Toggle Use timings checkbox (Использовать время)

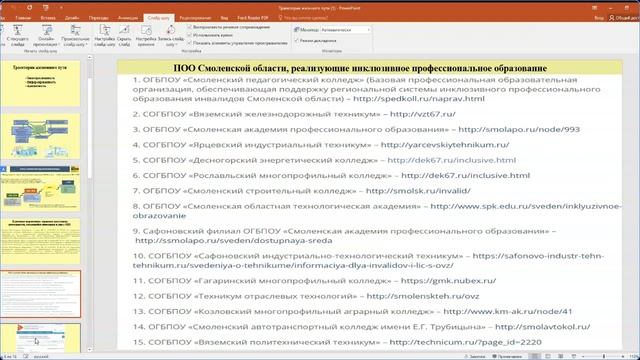(x=189, y=35)
